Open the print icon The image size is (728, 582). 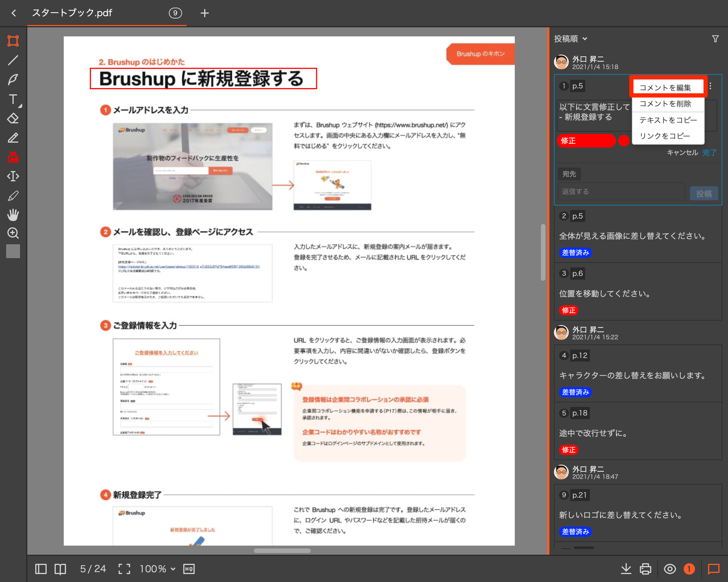pos(645,569)
